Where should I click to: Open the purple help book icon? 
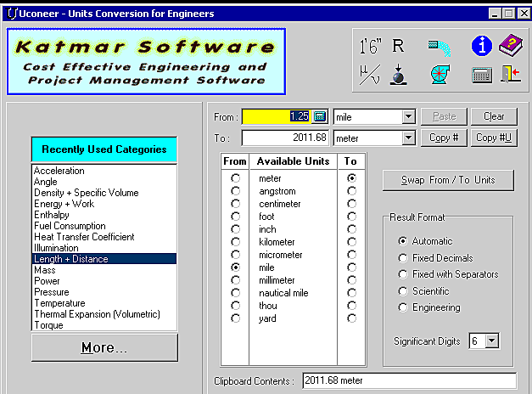tap(511, 45)
